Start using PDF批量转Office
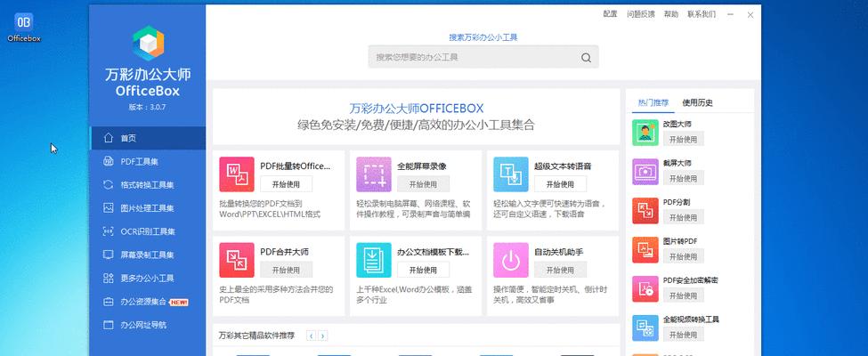The height and width of the screenshot is (356, 868). [x=286, y=184]
